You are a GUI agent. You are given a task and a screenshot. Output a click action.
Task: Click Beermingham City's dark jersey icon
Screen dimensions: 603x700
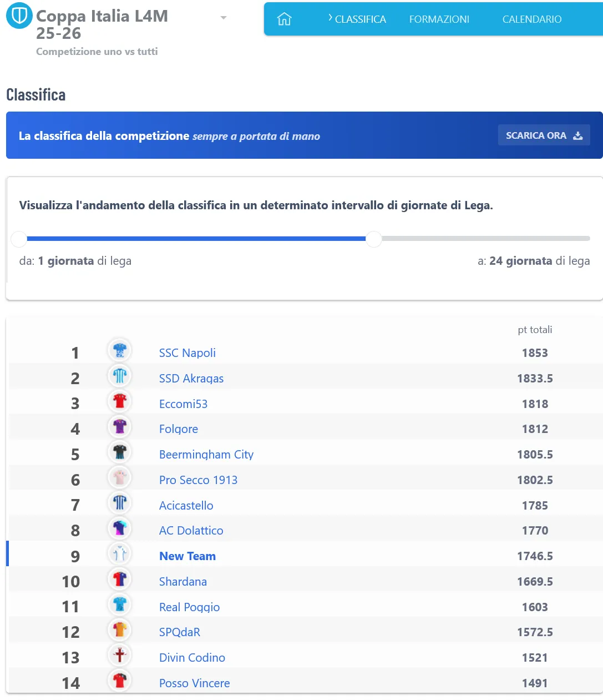point(120,452)
